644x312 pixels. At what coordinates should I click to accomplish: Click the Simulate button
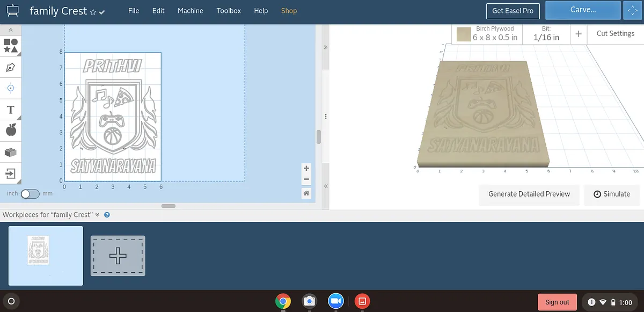tap(612, 194)
